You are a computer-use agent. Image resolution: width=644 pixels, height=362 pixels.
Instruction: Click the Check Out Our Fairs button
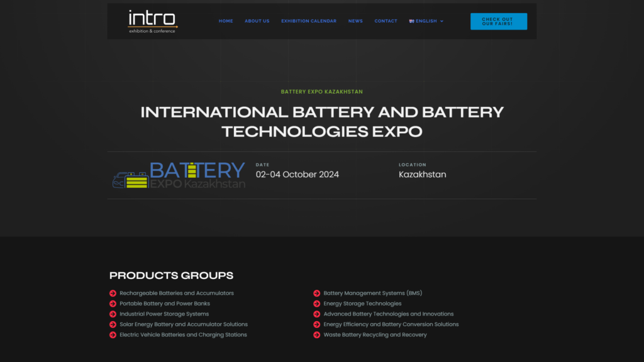499,21
